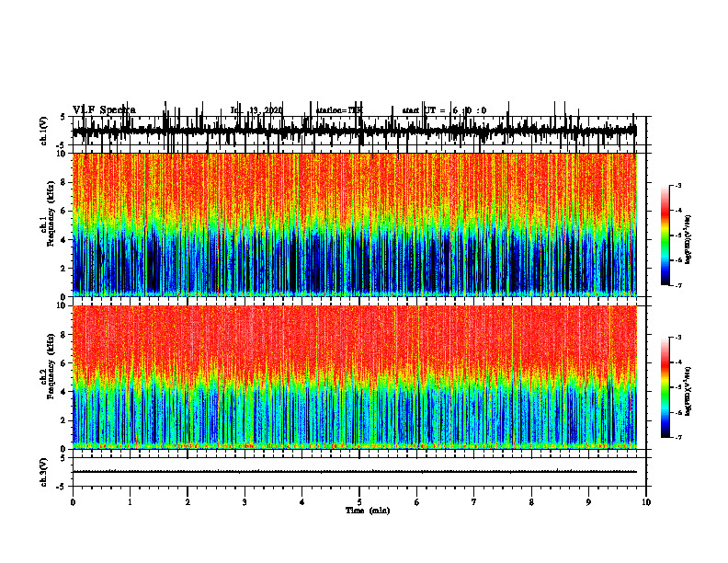Click the "5" minute tick label on the time axis
This screenshot has height=563, width=728.
tap(359, 502)
